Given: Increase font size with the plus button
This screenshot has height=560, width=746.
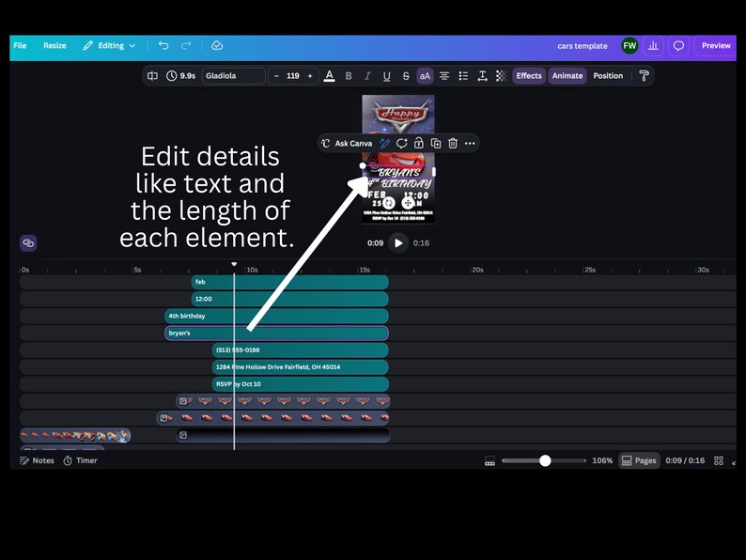Looking at the screenshot, I should click(310, 76).
